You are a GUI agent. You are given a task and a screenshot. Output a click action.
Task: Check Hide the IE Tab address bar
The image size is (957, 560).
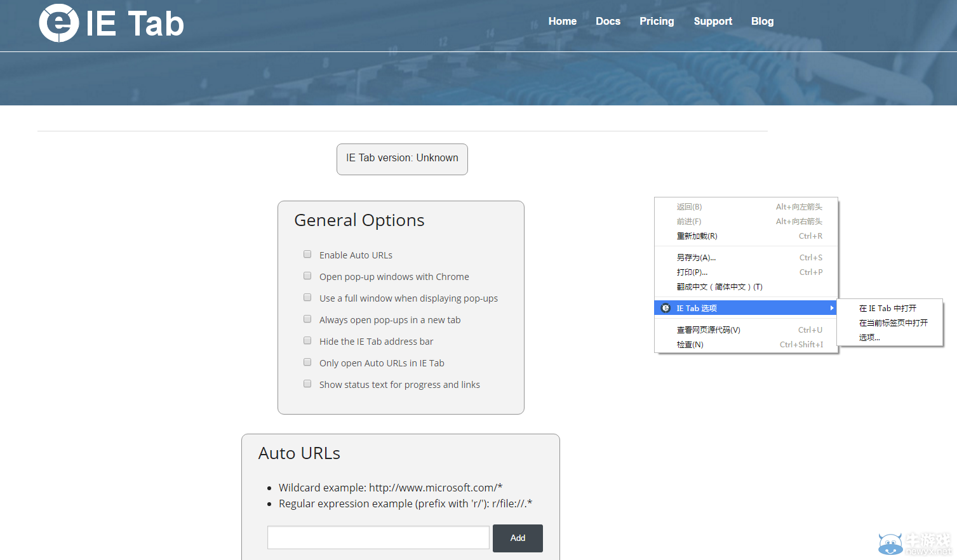307,340
